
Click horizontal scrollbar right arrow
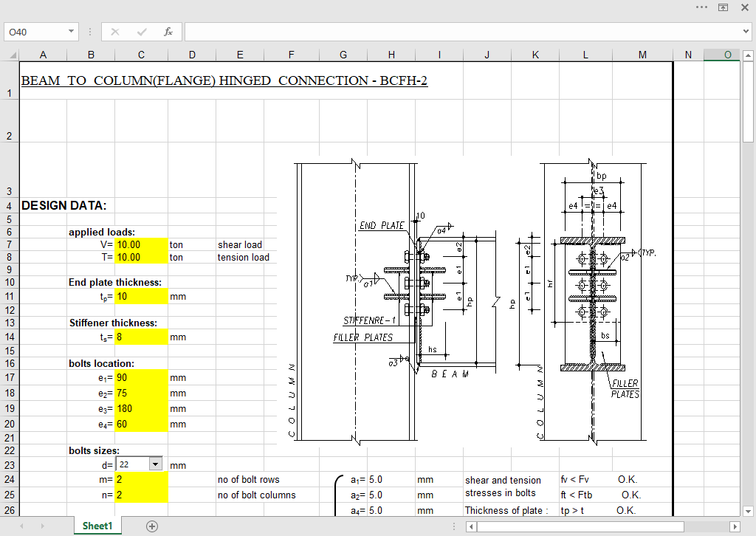735,526
